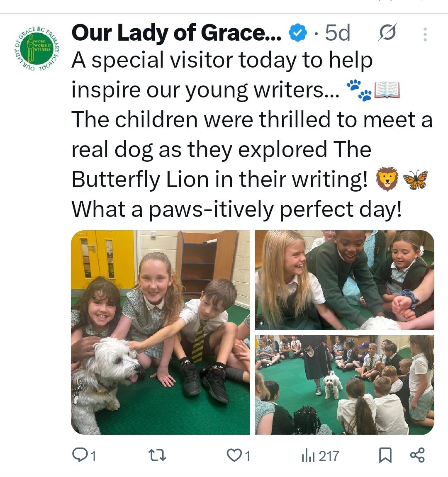Screen dimensions: 448x477
Task: Click the butterfly emoji
Action: 415,180
